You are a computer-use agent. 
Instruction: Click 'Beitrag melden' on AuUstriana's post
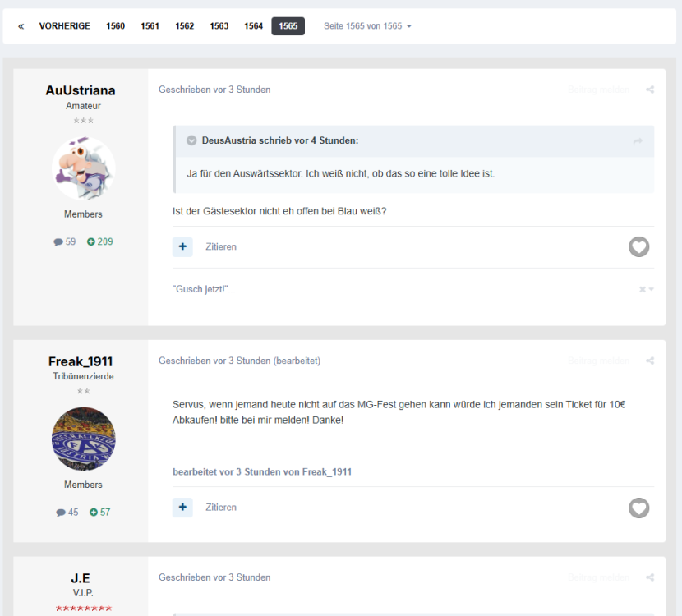598,90
